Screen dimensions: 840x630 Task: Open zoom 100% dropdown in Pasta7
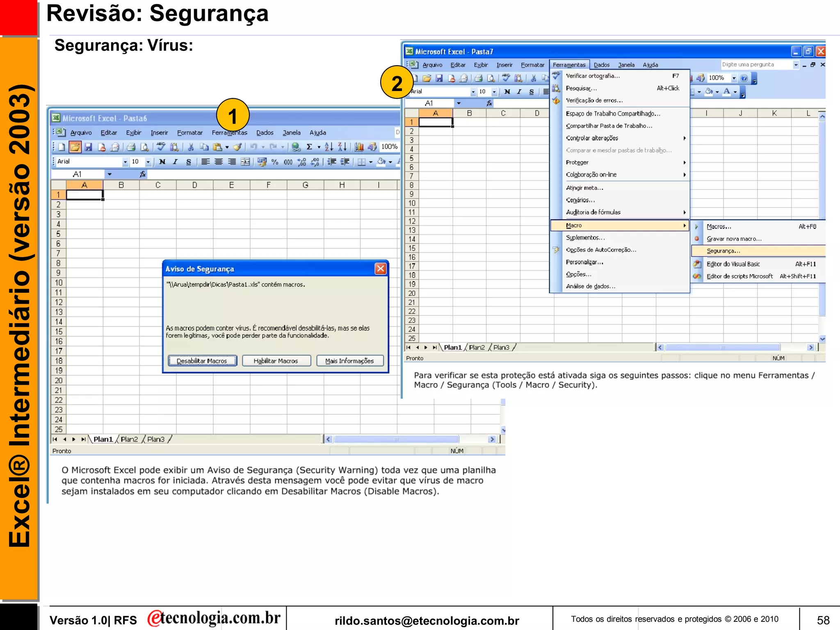pos(734,78)
